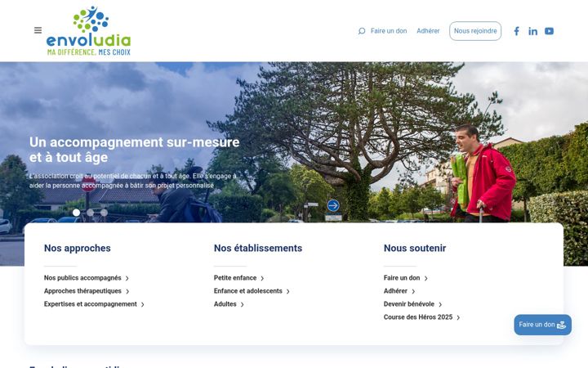
Task: Open 'Adhérer' under Nous soutenir
Action: 399,291
